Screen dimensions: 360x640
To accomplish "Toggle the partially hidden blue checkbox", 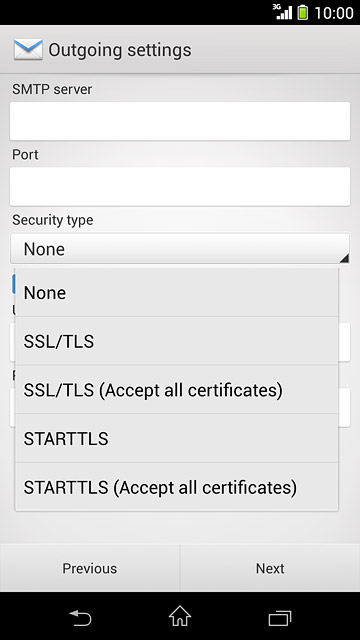I will click(x=13, y=284).
